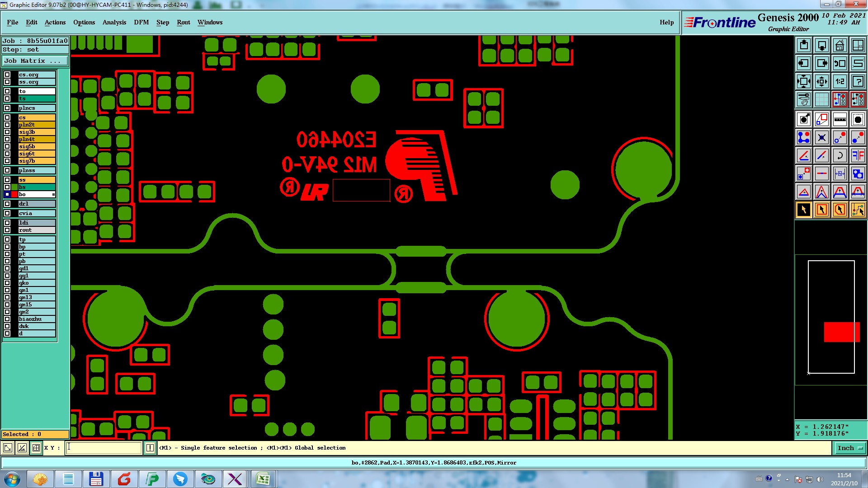Click the exclamation mark icon near XY field
Image resolution: width=868 pixels, height=488 pixels.
150,448
